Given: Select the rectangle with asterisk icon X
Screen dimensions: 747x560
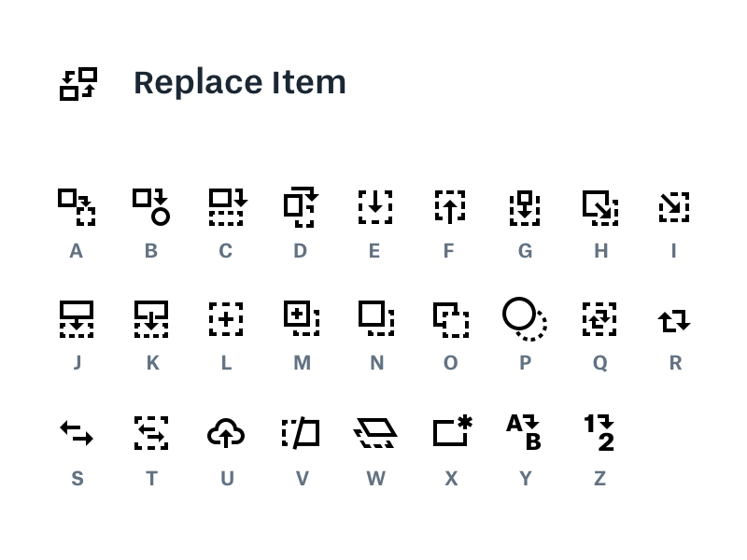Looking at the screenshot, I should (x=452, y=431).
